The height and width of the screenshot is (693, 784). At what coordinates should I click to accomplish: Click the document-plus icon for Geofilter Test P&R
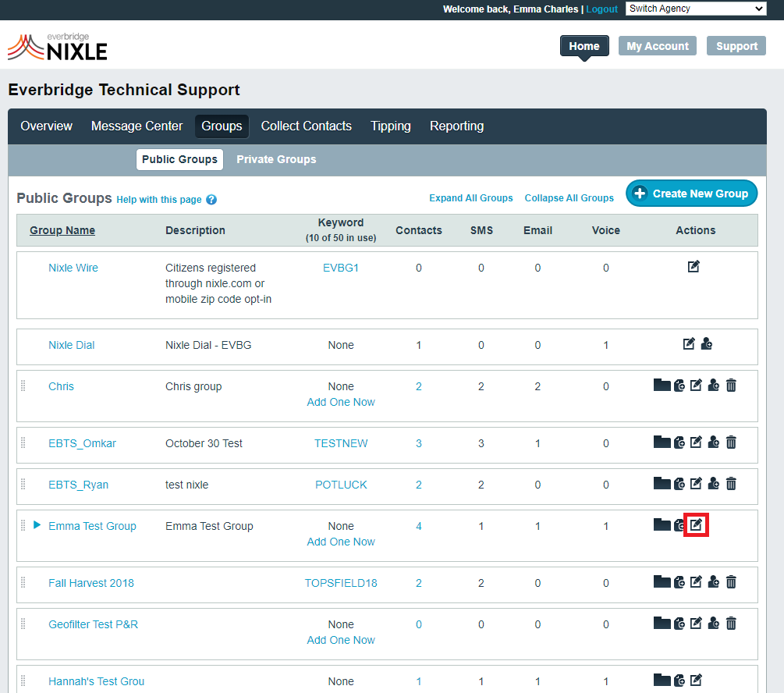pos(679,624)
